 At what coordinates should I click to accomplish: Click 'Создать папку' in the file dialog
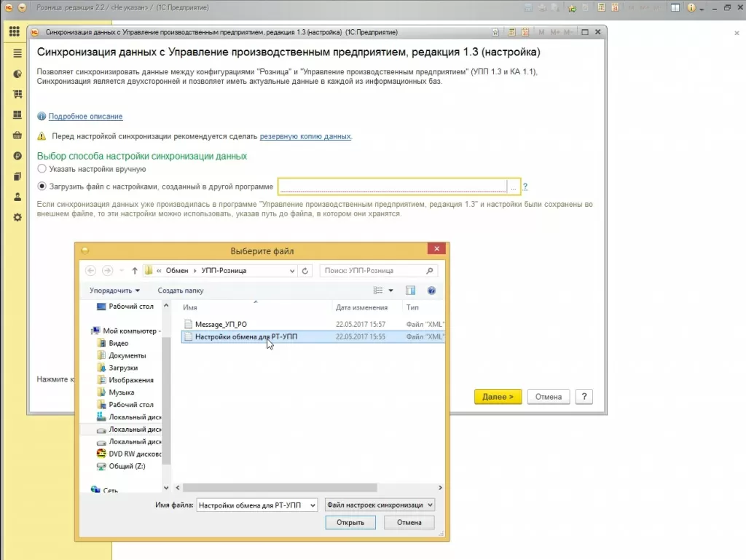181,291
